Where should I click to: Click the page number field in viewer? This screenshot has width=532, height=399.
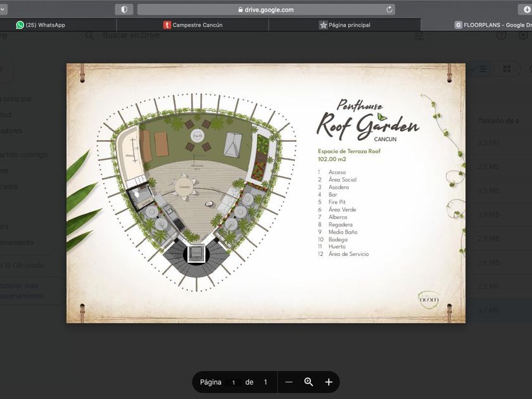[234, 383]
